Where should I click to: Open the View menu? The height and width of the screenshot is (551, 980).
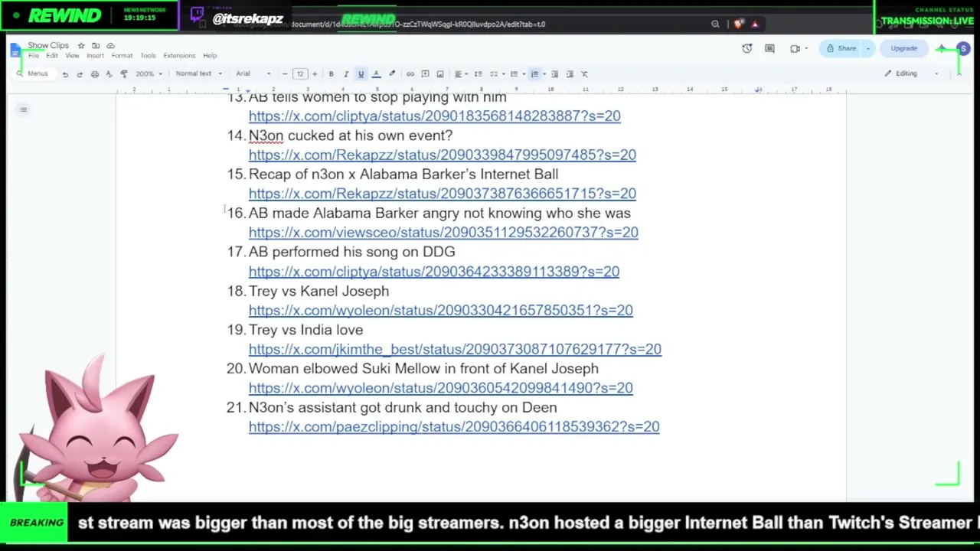(x=72, y=56)
